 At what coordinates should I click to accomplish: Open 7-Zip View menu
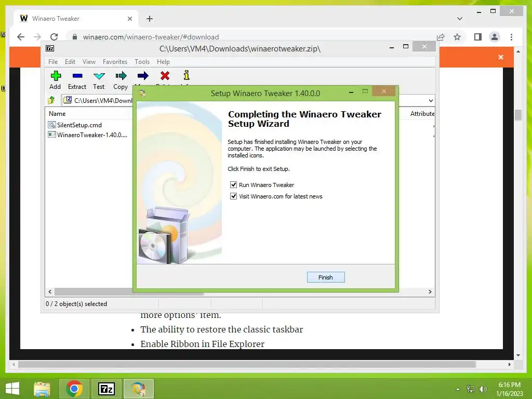point(89,62)
